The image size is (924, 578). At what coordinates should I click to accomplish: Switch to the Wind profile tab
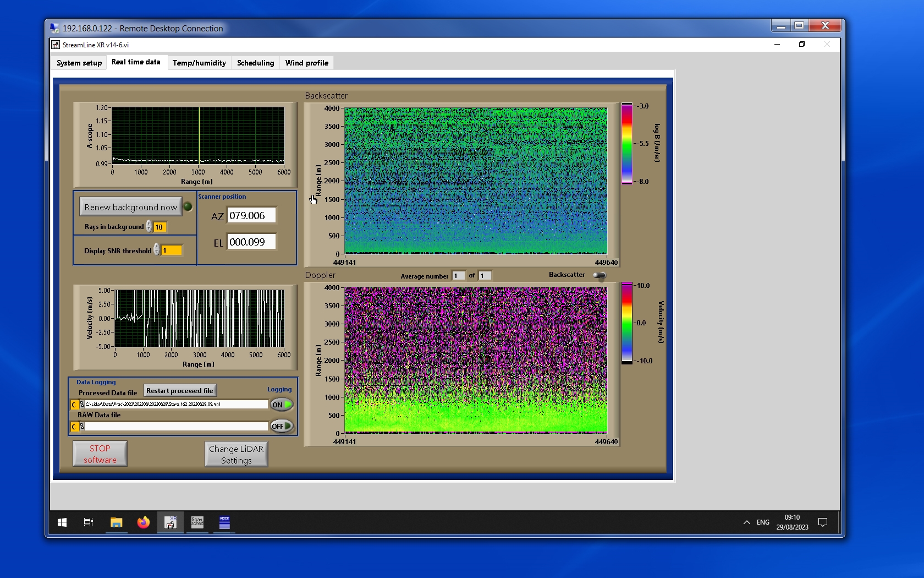click(306, 63)
